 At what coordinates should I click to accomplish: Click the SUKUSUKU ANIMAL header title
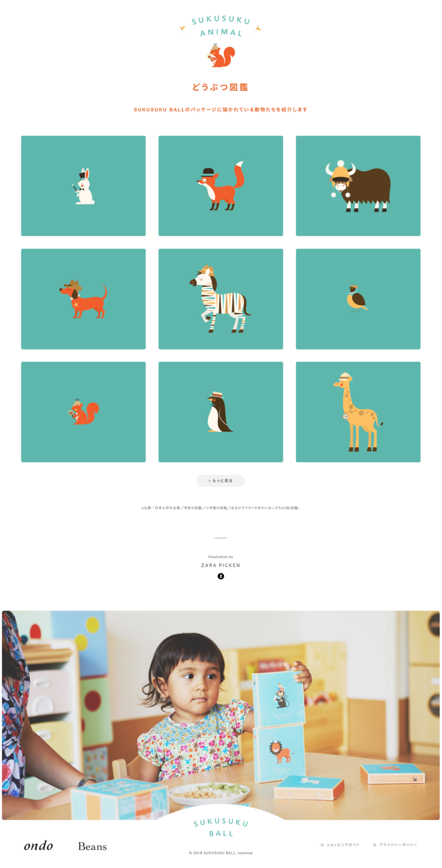pyautogui.click(x=221, y=26)
